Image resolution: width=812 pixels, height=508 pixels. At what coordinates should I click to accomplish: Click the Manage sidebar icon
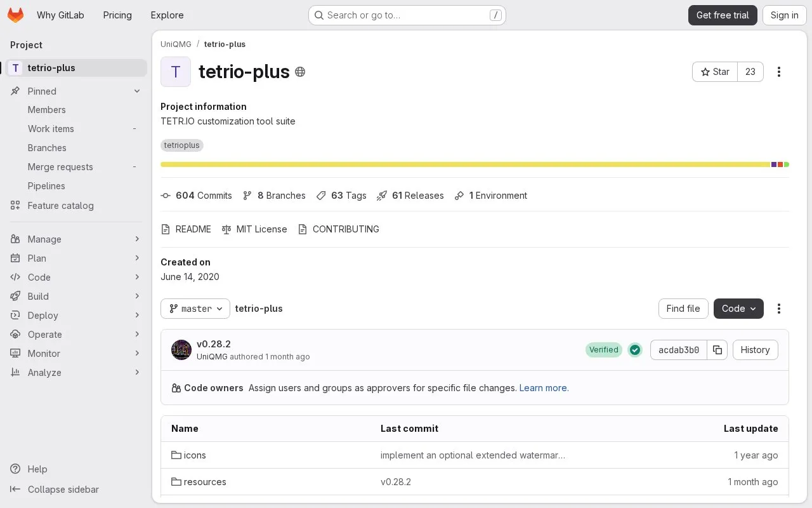pyautogui.click(x=15, y=239)
